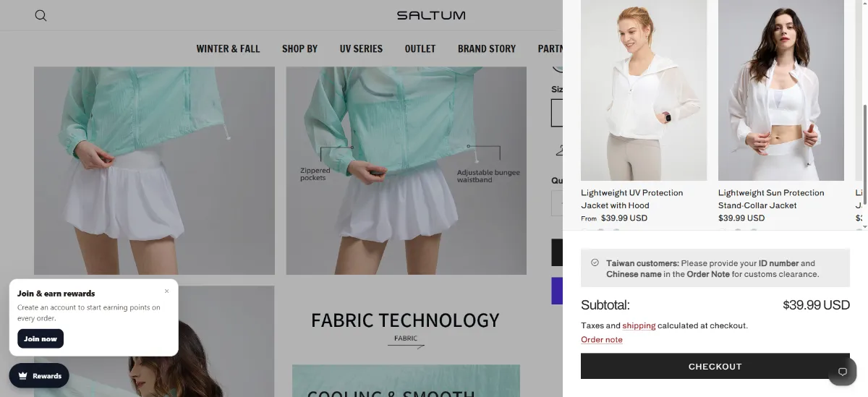Open the chat bubble widget

(842, 372)
